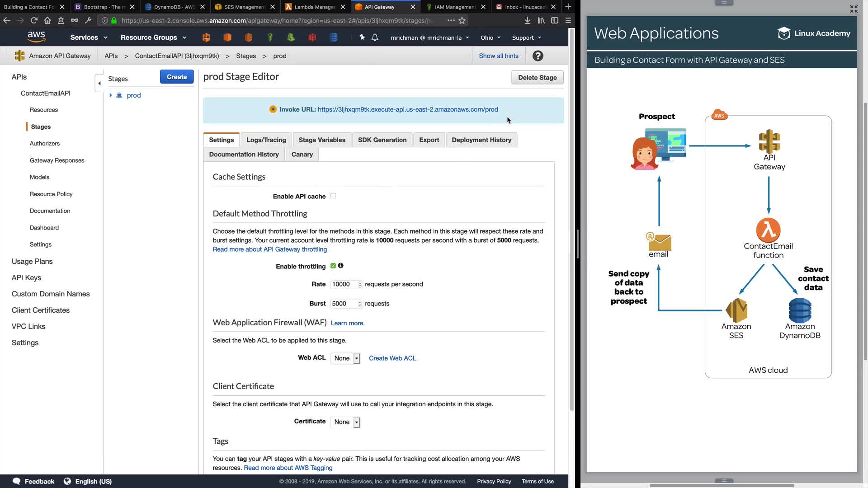Enable the API cache checkbox
The height and width of the screenshot is (488, 868).
click(x=333, y=196)
